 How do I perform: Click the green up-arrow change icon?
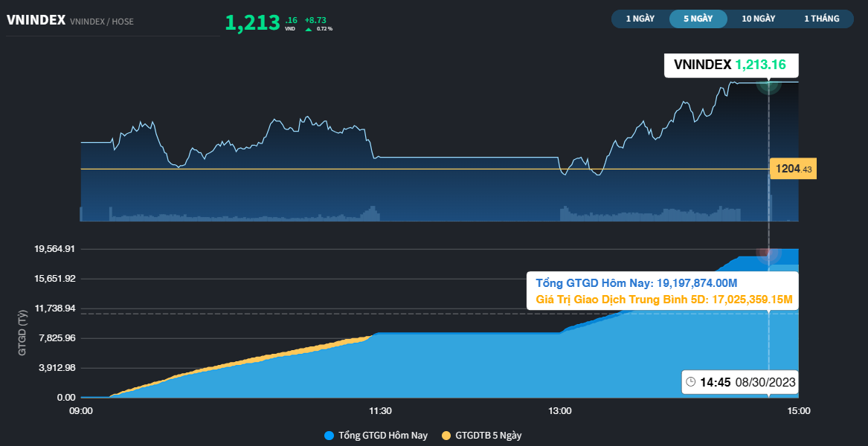click(x=309, y=29)
